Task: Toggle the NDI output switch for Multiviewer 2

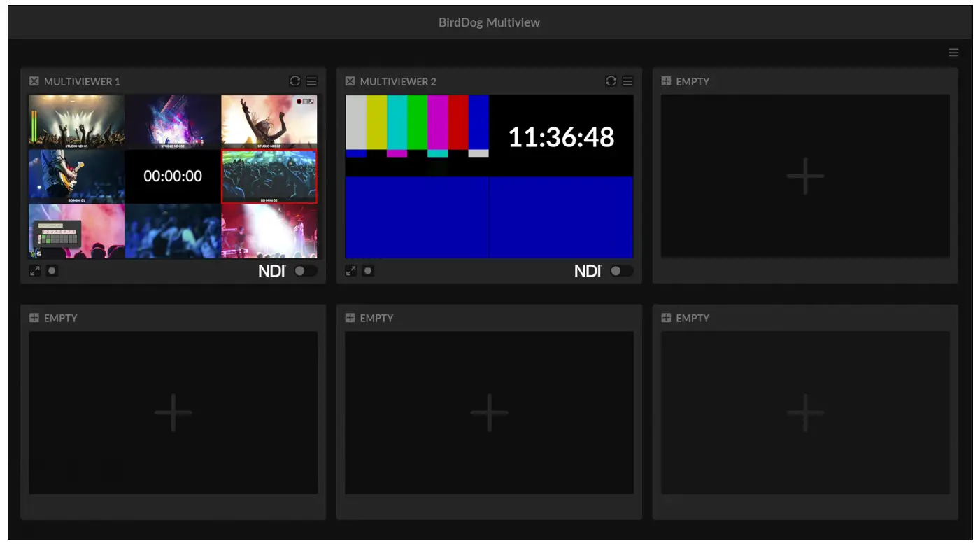Action: [621, 271]
